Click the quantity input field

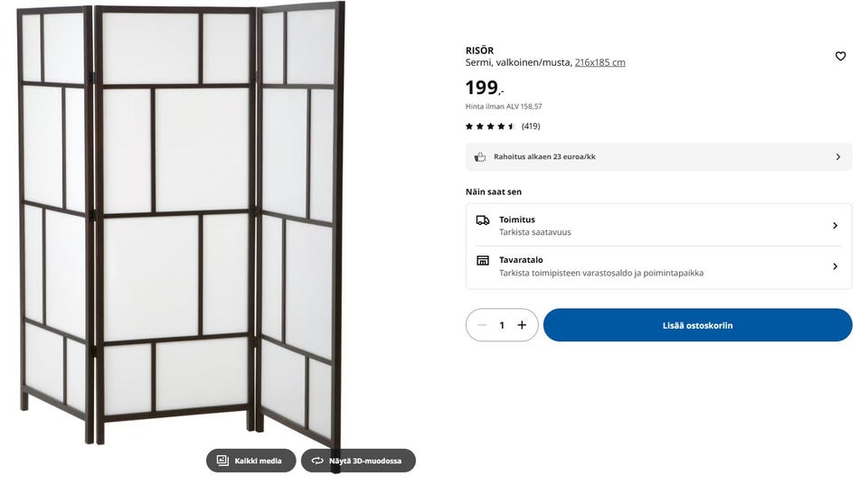[x=502, y=325]
